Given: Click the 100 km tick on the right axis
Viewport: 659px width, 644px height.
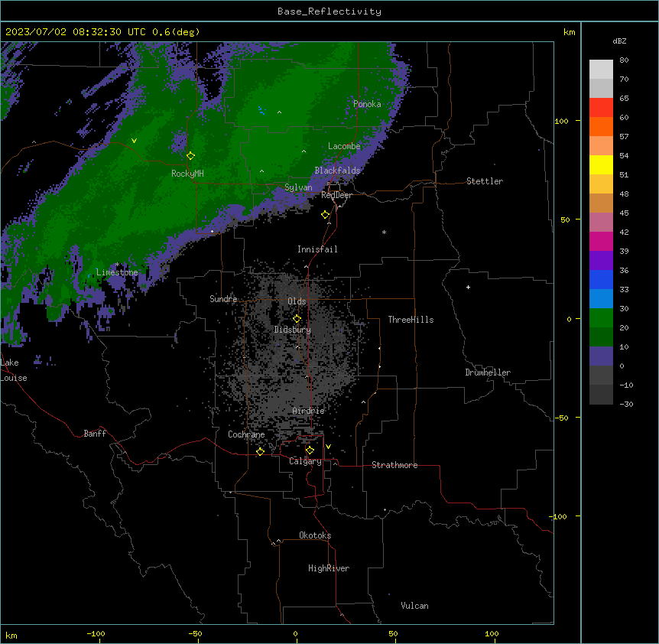Looking at the screenshot, I should tap(561, 121).
